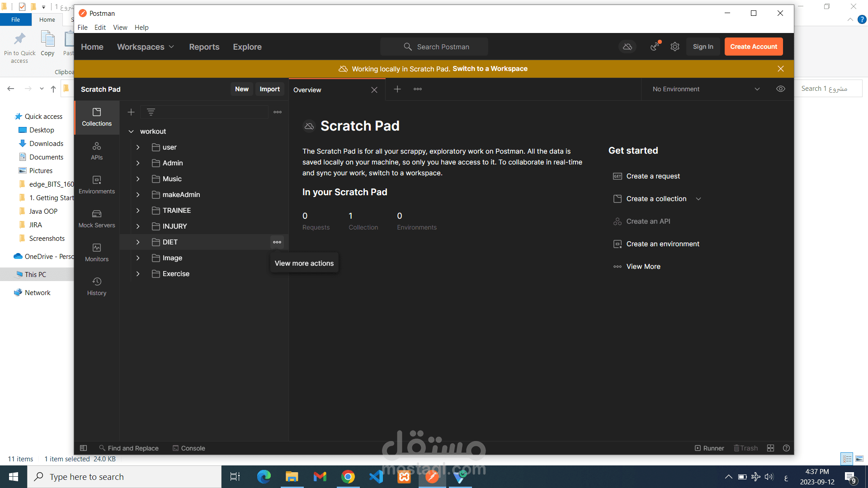
Task: Open the Edit menu in Postman
Action: (100, 28)
